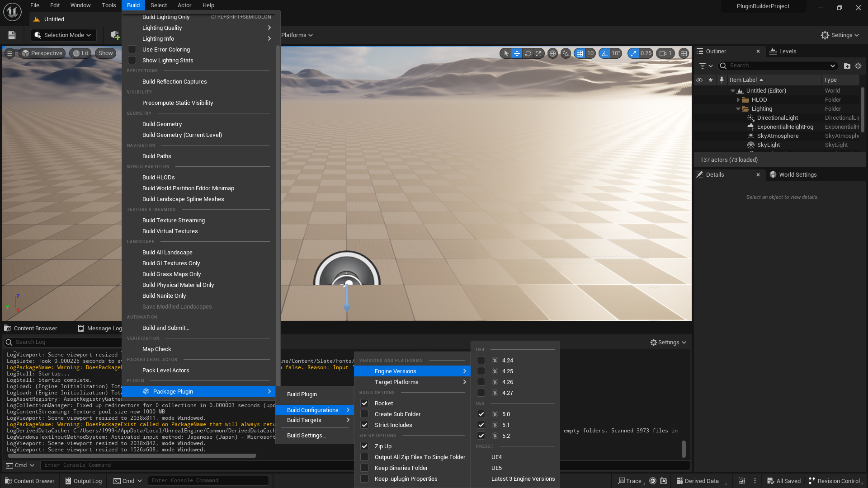Select the Rotate tool in the viewport toolbar
Image resolution: width=868 pixels, height=488 pixels.
[528, 53]
